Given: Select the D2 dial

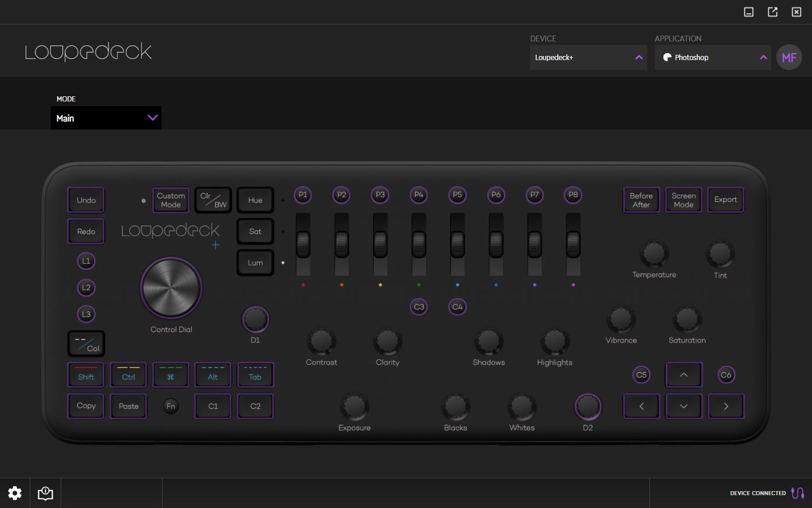Looking at the screenshot, I should [x=588, y=407].
